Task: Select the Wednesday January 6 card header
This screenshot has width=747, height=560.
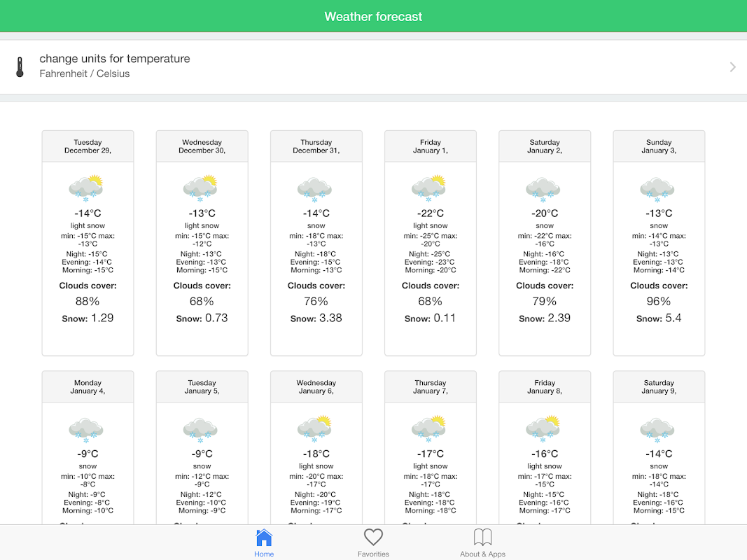Action: pyautogui.click(x=316, y=386)
